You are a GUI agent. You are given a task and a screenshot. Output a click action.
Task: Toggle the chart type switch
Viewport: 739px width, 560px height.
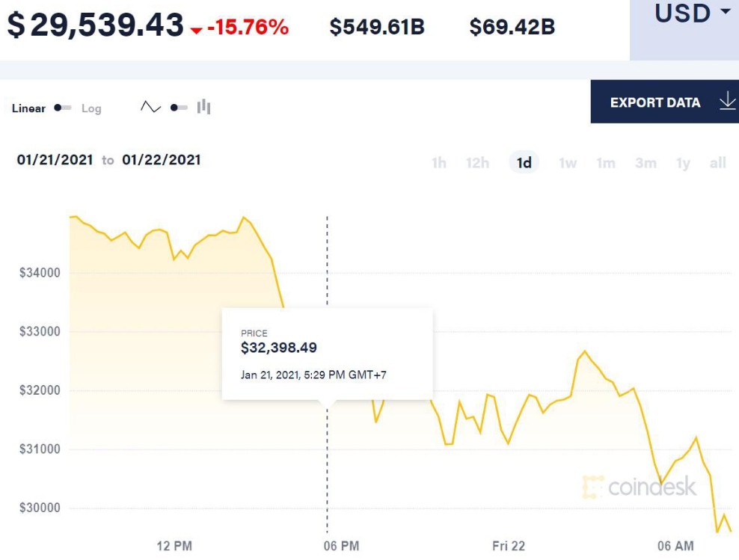tap(177, 107)
